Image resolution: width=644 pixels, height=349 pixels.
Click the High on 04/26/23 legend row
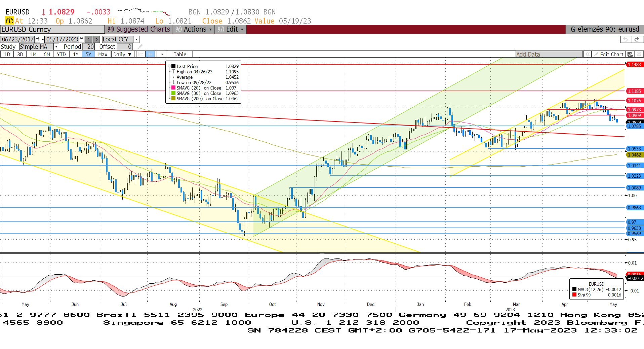(x=205, y=72)
